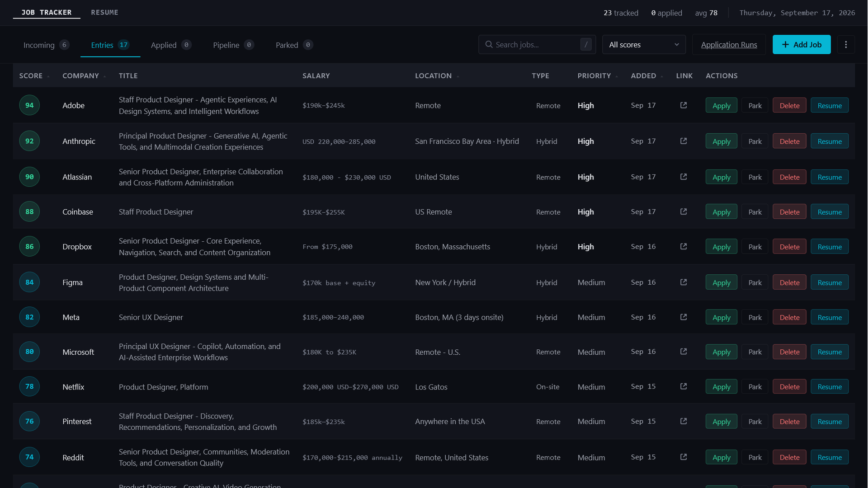This screenshot has height=488, width=868.
Task: Click the score 94 badge for Adobe
Action: 29,105
